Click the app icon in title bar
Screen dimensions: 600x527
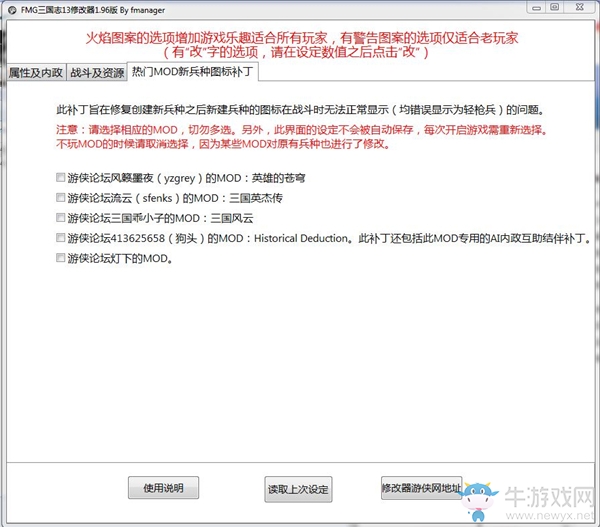pos(12,10)
